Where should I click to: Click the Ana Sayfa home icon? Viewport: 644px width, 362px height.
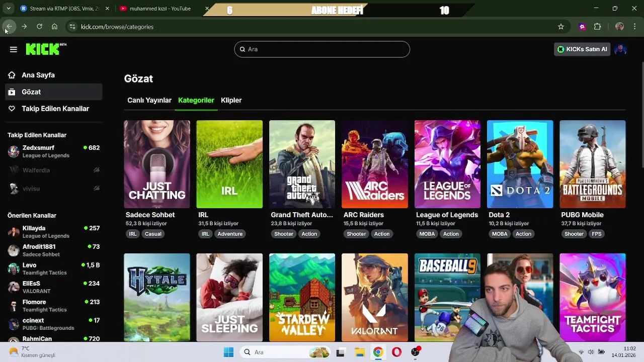[x=12, y=75]
